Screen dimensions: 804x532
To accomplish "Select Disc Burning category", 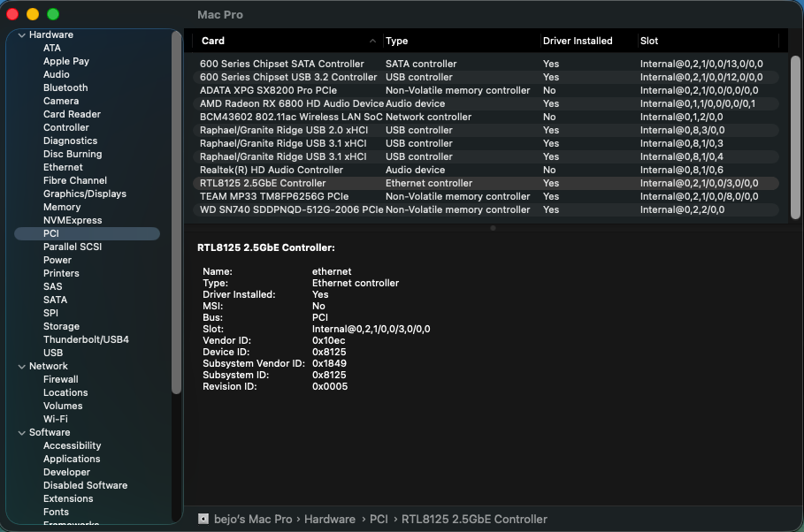I will [73, 155].
